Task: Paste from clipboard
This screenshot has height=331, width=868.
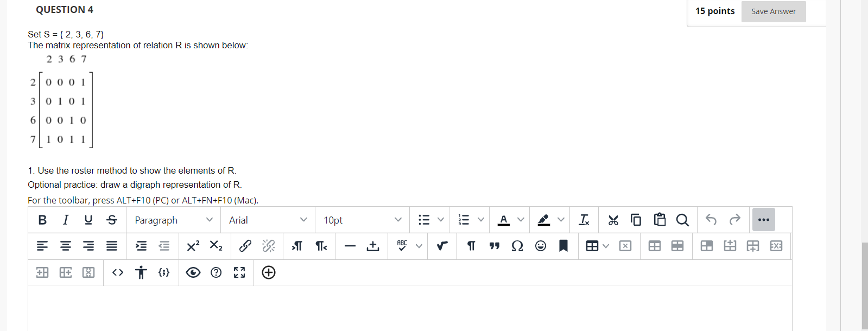Action: (660, 220)
